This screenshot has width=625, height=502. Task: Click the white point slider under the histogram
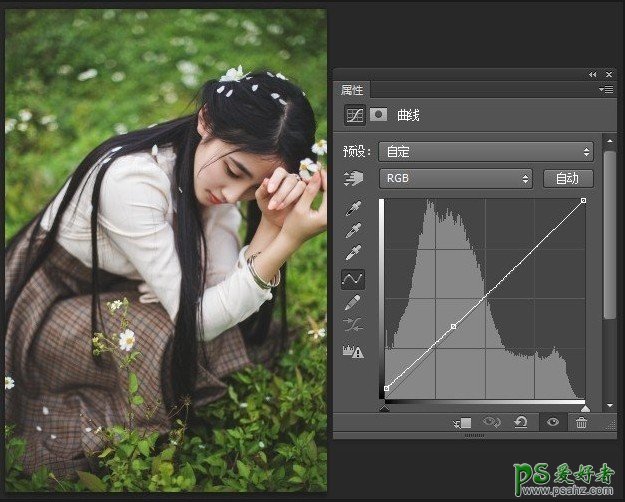click(x=585, y=408)
